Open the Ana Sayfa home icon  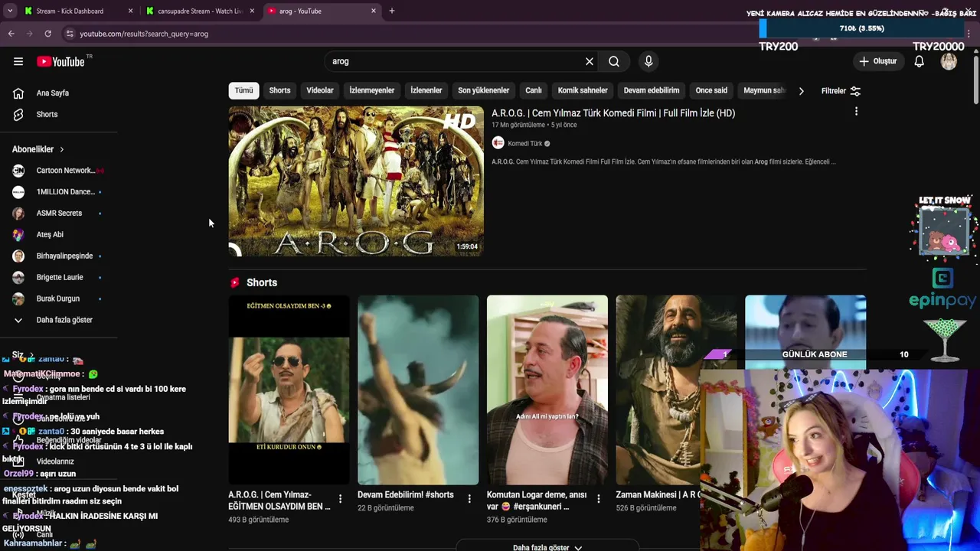coord(18,93)
